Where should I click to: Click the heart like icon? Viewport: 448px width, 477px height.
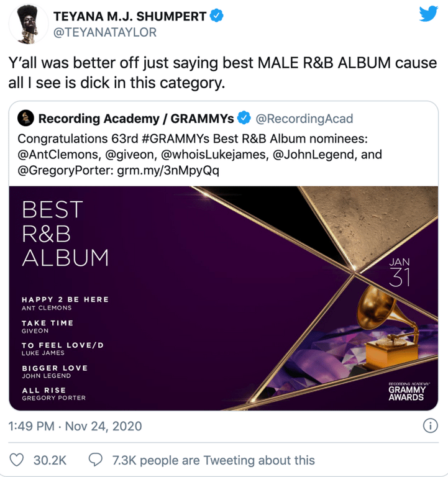click(18, 460)
